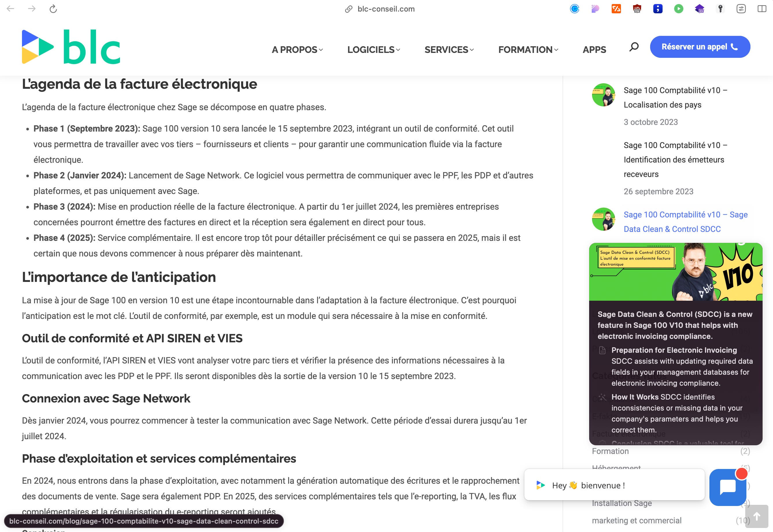Open the purple layers extension with badge 23

[x=699, y=9]
